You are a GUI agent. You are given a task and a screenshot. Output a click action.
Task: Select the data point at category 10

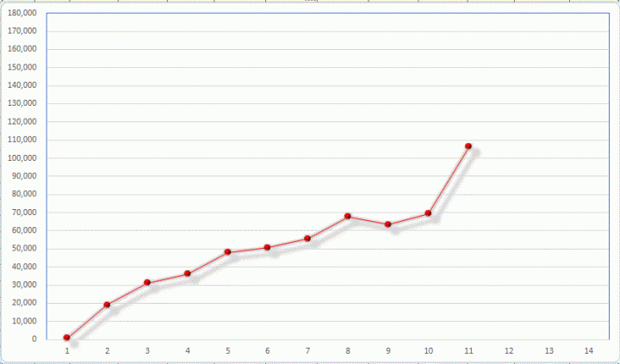[x=428, y=213]
